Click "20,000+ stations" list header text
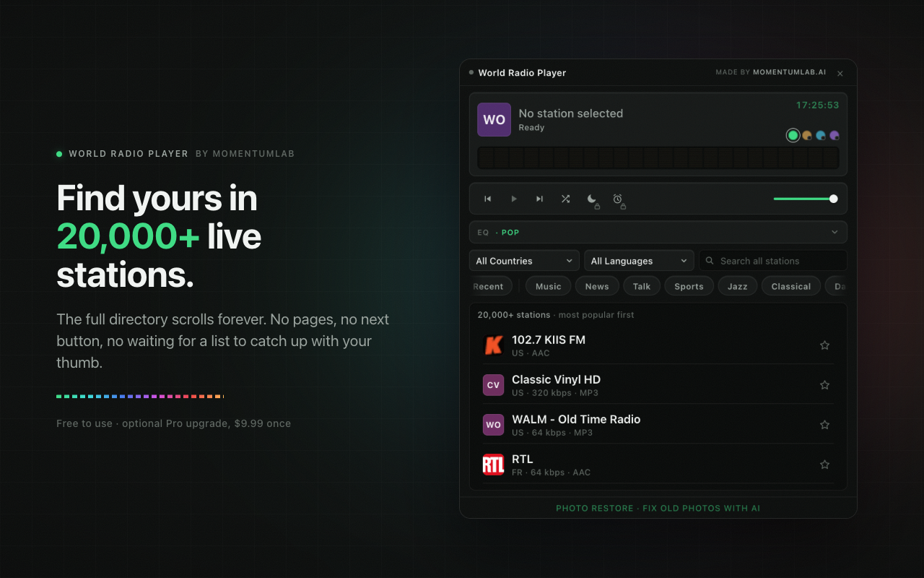 pyautogui.click(x=513, y=315)
